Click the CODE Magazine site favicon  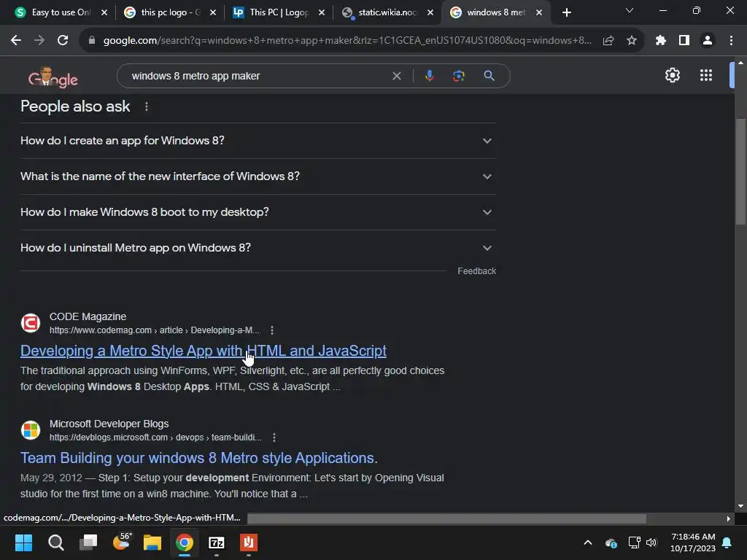[31, 323]
